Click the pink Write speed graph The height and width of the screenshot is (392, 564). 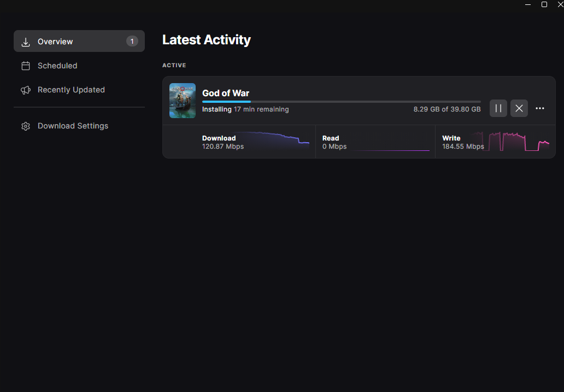[511, 141]
